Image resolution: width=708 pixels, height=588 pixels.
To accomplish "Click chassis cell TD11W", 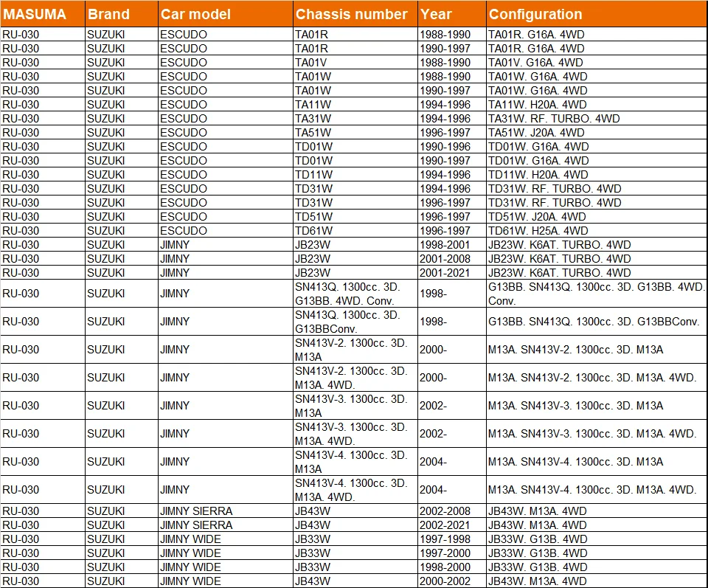I will (355, 174).
